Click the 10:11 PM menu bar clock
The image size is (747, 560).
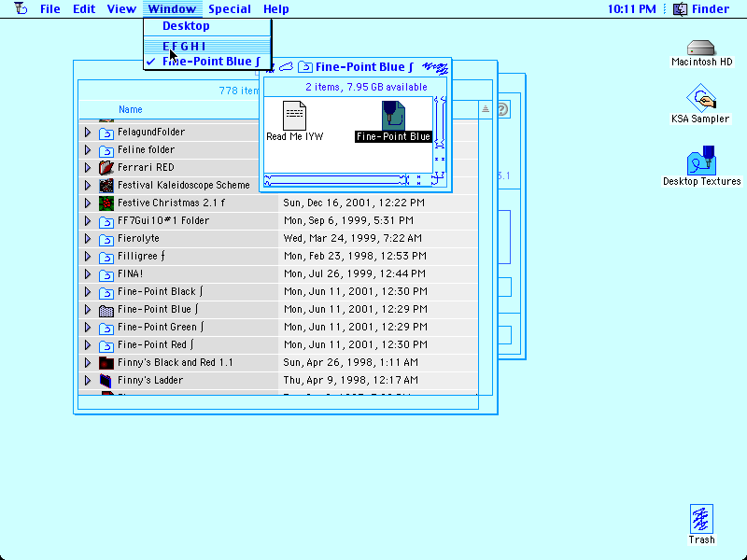632,9
